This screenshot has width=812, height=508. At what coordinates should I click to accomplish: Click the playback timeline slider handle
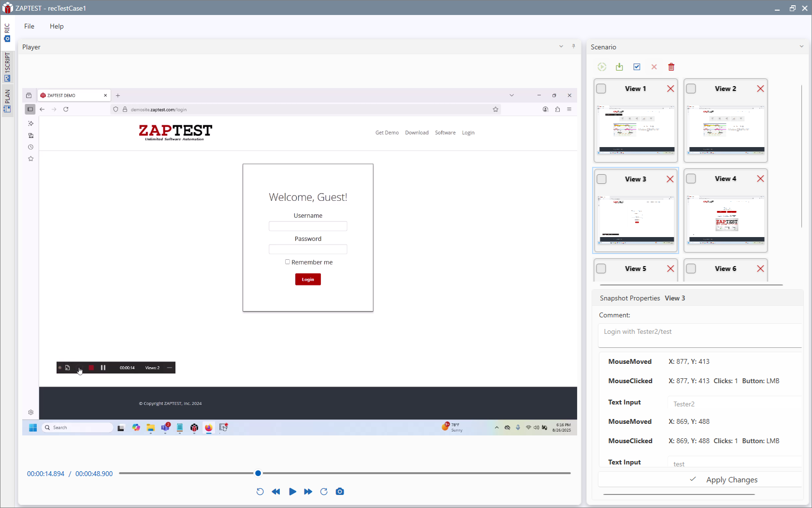click(x=258, y=473)
